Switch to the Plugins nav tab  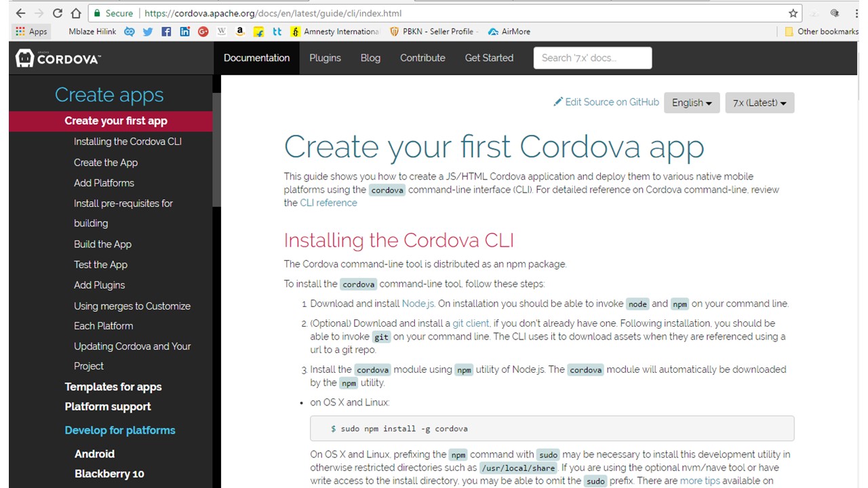325,58
